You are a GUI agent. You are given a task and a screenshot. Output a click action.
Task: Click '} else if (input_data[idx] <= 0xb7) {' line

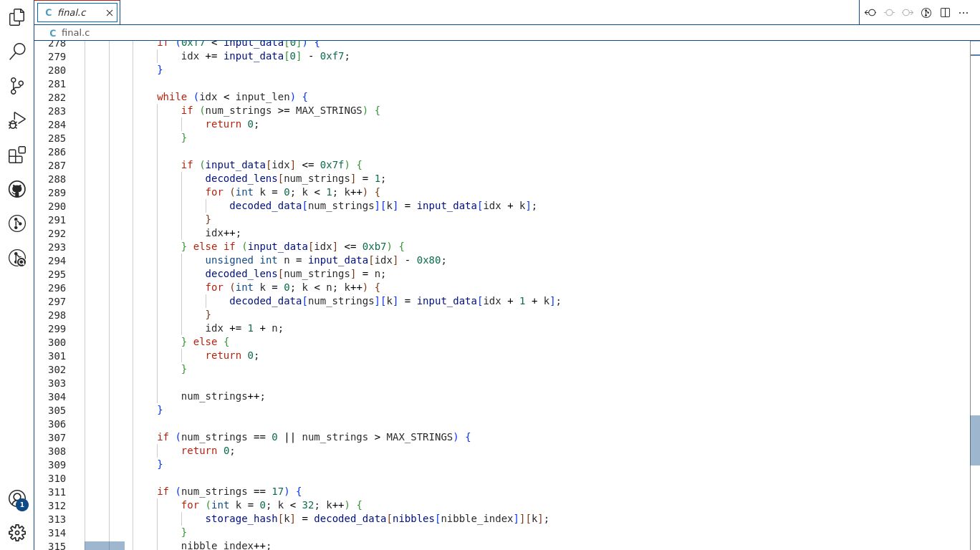(x=293, y=247)
